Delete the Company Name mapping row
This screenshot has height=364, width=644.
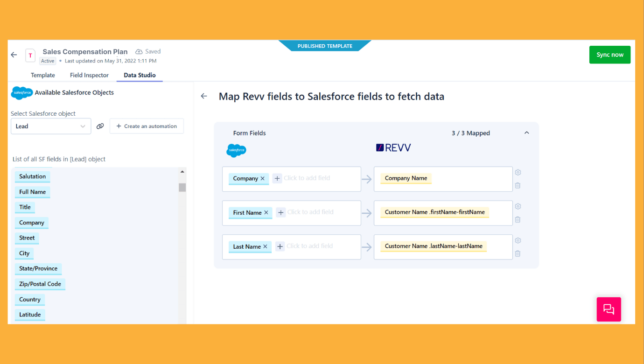tap(518, 185)
